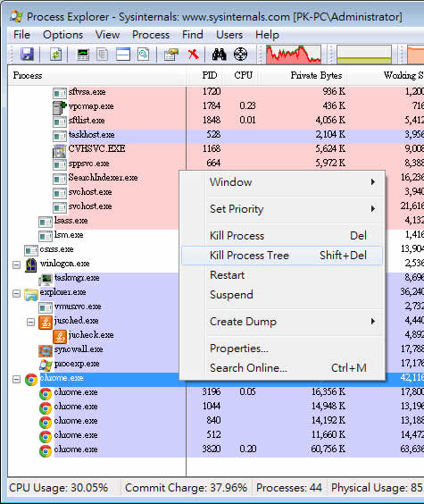Collapse the parent chrome.exe tree node
The image size is (424, 504).
tap(16, 379)
